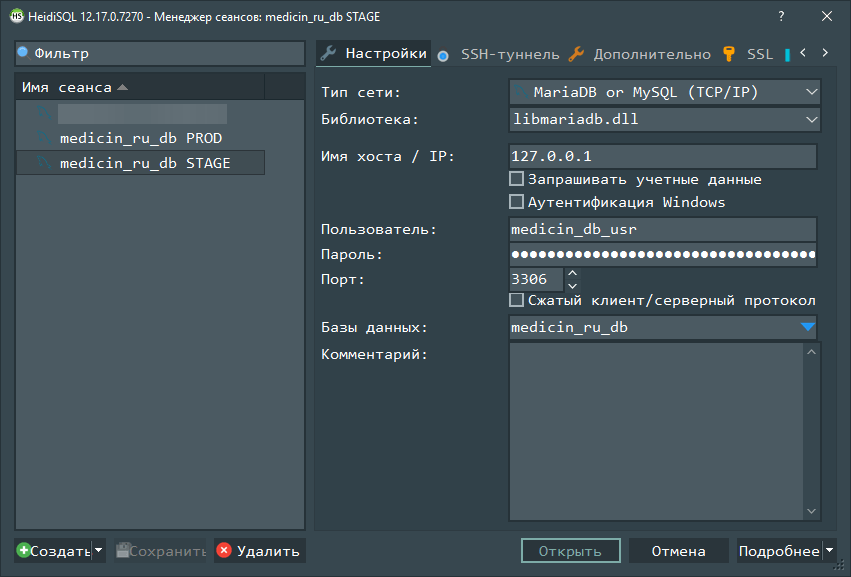Click the blue SSH-туннель tab icon
This screenshot has height=577, width=851.
[x=443, y=55]
